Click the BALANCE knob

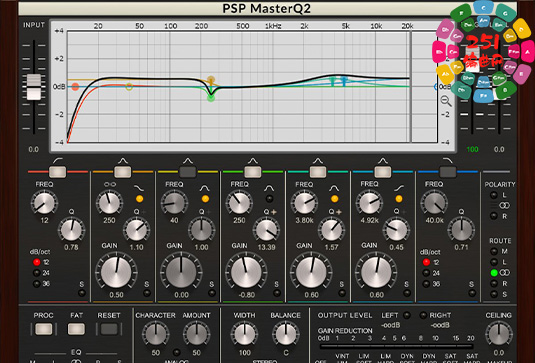point(286,334)
